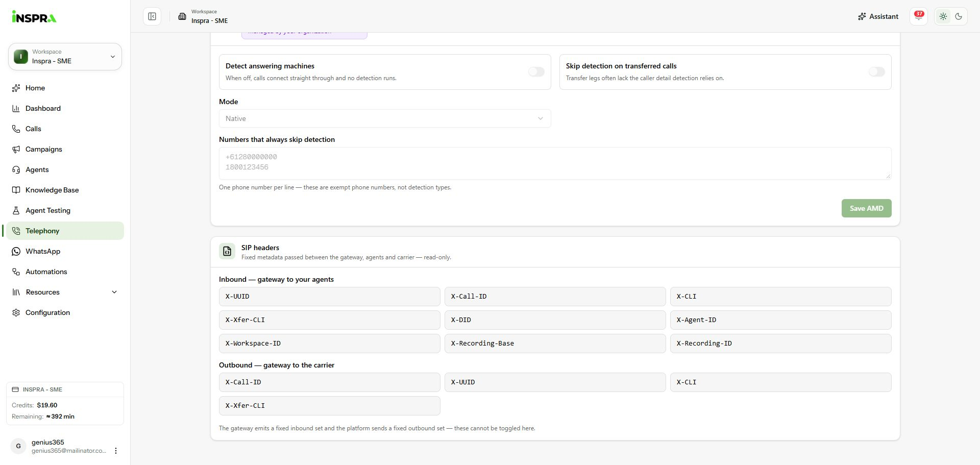The width and height of the screenshot is (980, 465).
Task: Open notifications with 37 badge
Action: (919, 16)
